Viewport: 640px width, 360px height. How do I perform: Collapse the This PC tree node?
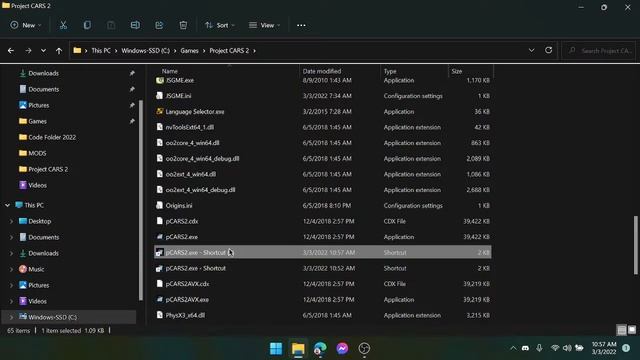(7, 205)
